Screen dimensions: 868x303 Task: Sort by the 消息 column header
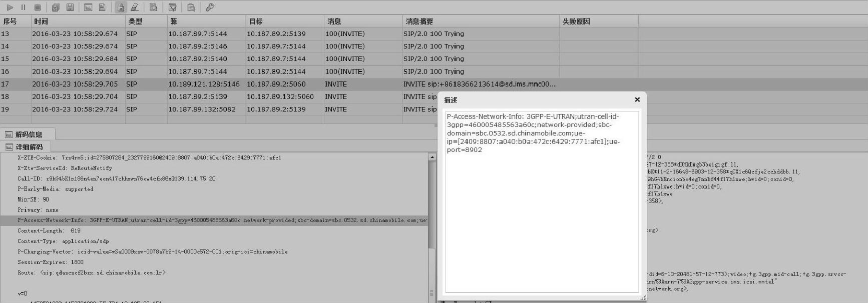[363, 21]
